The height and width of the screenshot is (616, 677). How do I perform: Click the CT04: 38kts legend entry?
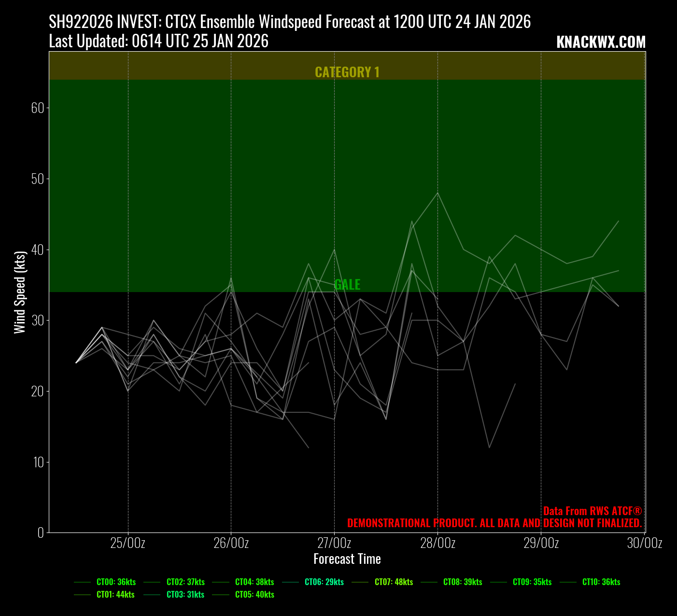pyautogui.click(x=254, y=582)
